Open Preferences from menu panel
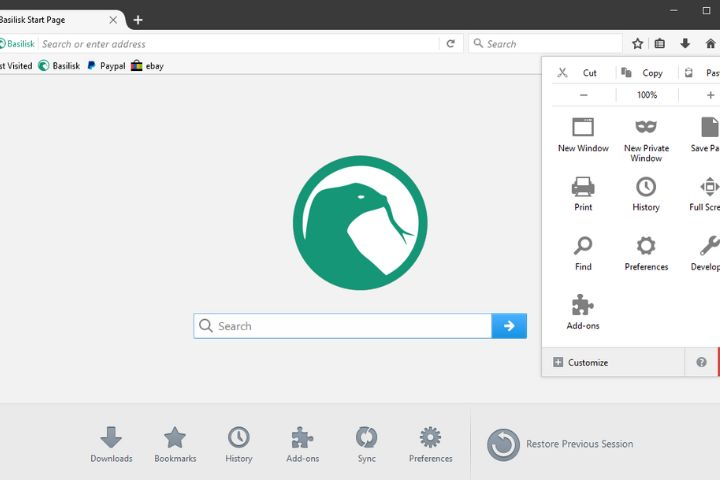 646,253
